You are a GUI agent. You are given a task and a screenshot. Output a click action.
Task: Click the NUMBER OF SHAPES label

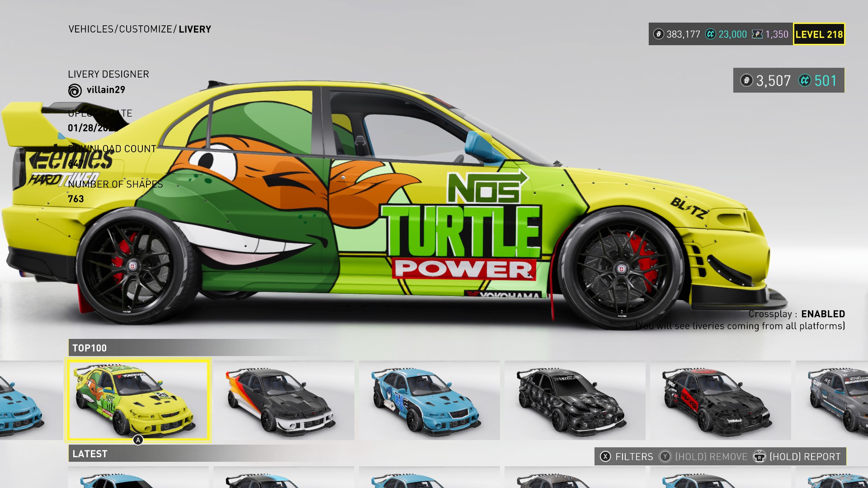click(115, 184)
